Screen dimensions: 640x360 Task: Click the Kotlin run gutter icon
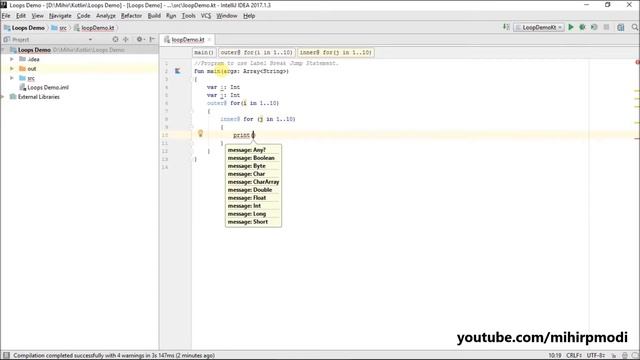click(178, 71)
